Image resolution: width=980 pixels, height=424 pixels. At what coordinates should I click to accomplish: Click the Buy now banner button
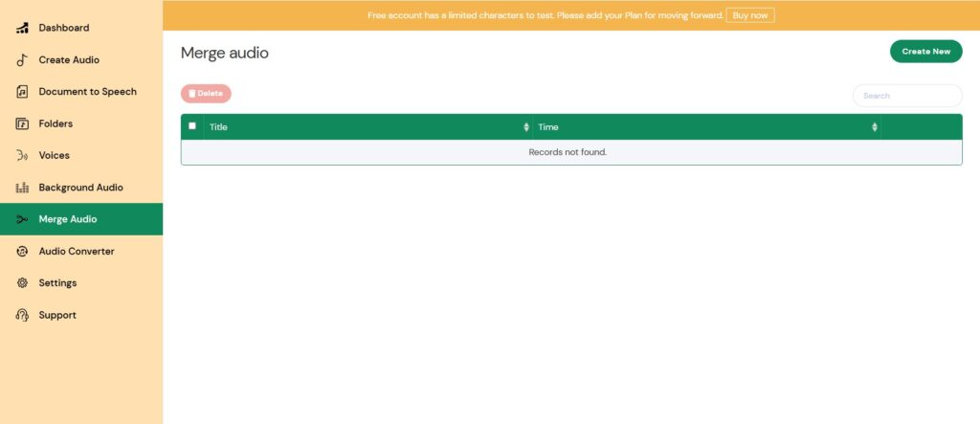[x=750, y=15]
